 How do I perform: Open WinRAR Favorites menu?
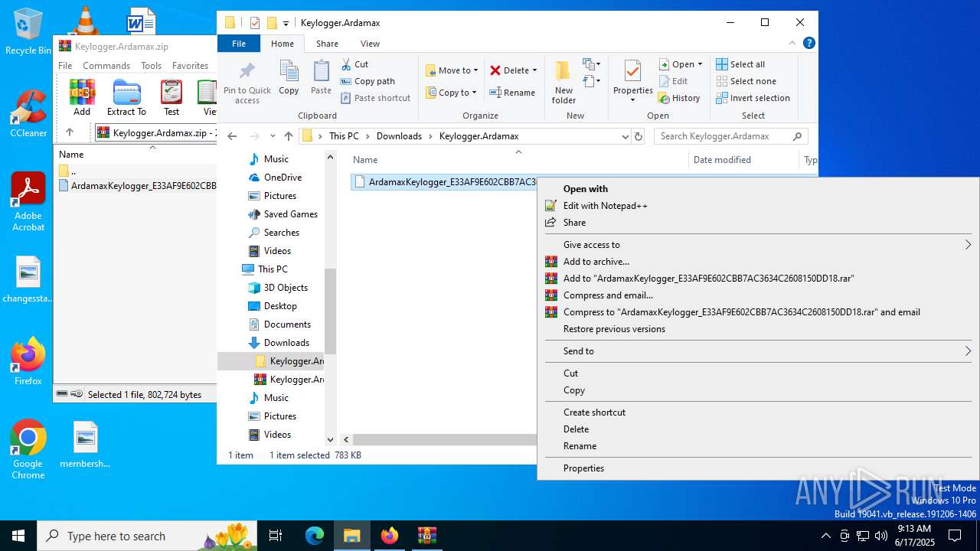(x=190, y=66)
